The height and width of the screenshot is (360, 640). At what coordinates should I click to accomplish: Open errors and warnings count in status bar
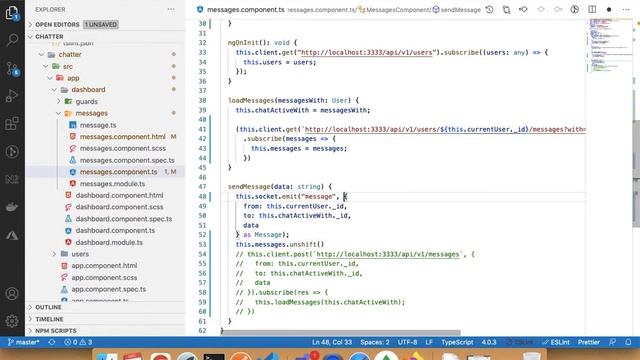(x=78, y=342)
